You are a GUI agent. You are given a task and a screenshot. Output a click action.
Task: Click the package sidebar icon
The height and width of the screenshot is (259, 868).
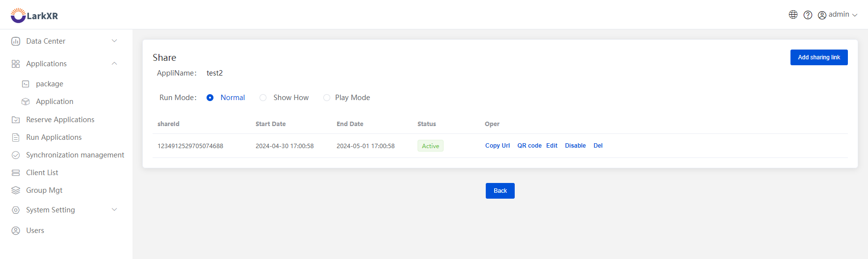[x=26, y=84]
